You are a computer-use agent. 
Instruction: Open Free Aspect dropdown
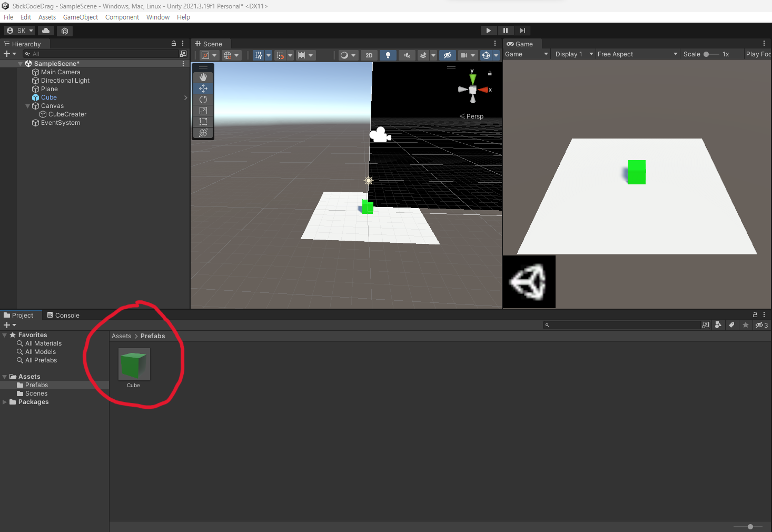[638, 54]
